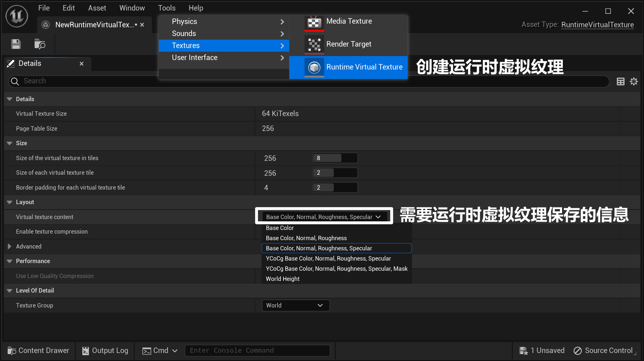This screenshot has width=644, height=361.
Task: Collapse the Performance category section
Action: click(9, 261)
